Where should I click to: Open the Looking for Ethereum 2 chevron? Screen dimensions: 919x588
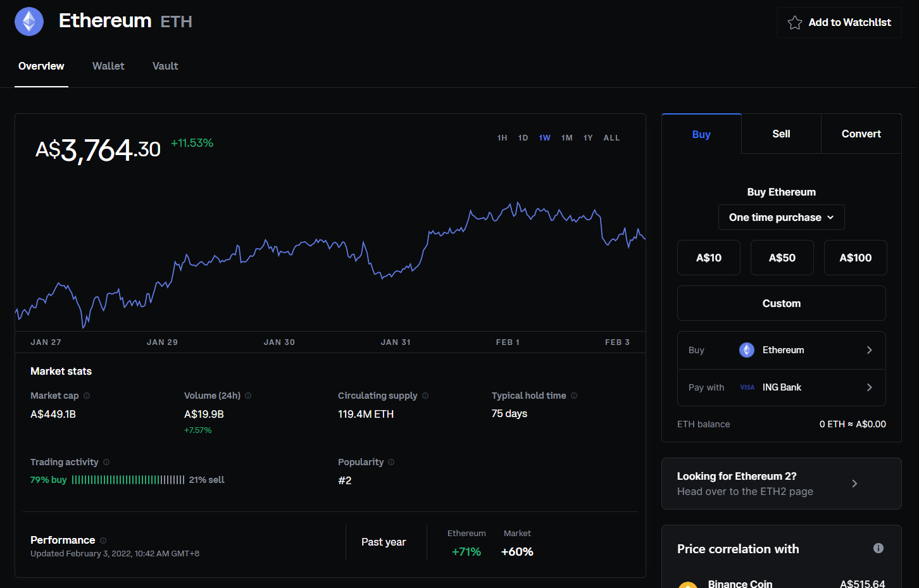point(854,484)
